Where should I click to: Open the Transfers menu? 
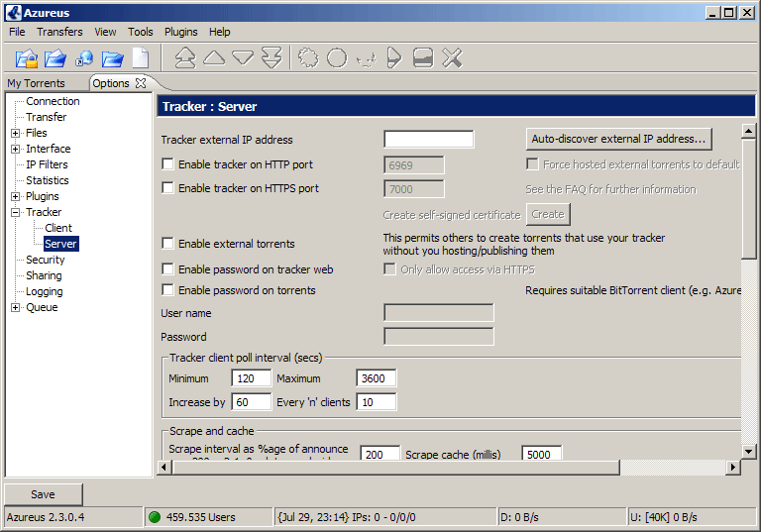click(59, 32)
